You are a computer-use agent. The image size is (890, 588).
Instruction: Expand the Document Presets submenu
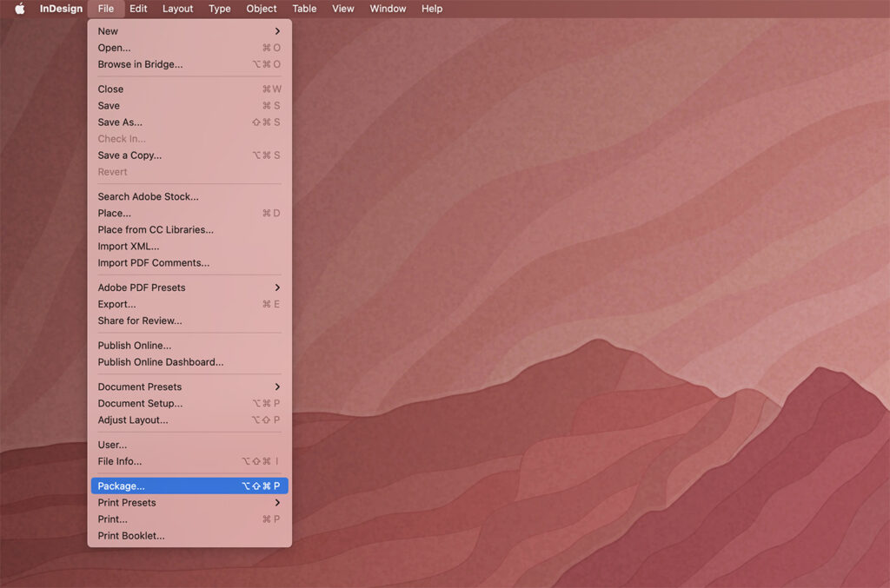[x=277, y=386]
